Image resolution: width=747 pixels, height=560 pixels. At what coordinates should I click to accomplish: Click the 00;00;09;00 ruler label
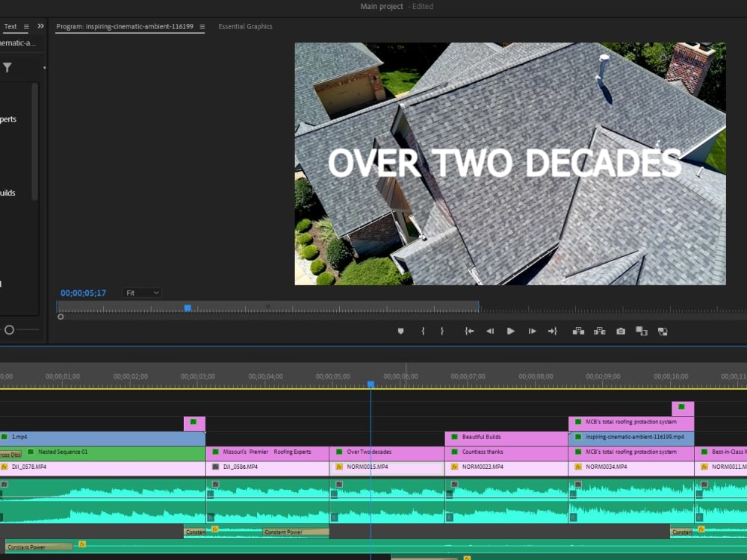603,376
